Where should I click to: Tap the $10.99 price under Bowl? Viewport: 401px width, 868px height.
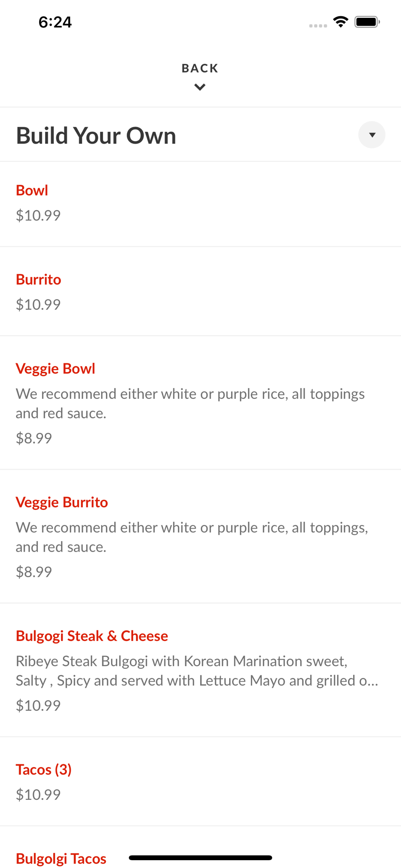(x=38, y=215)
